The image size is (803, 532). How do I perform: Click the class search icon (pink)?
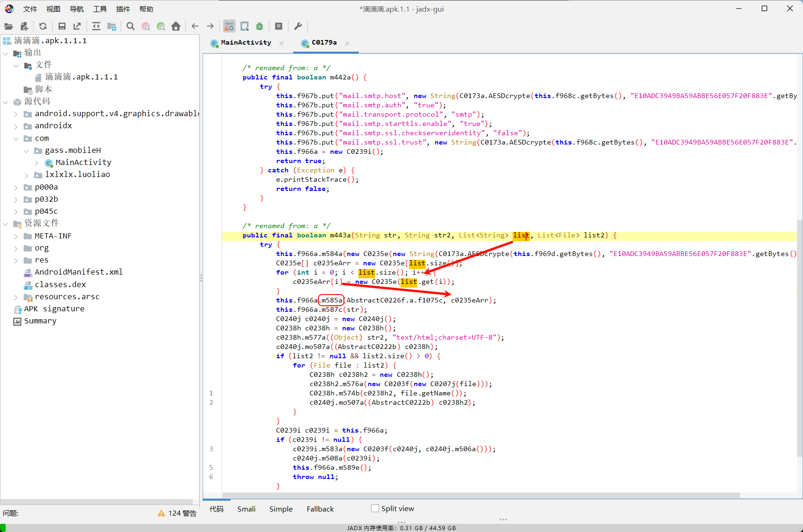point(146,26)
